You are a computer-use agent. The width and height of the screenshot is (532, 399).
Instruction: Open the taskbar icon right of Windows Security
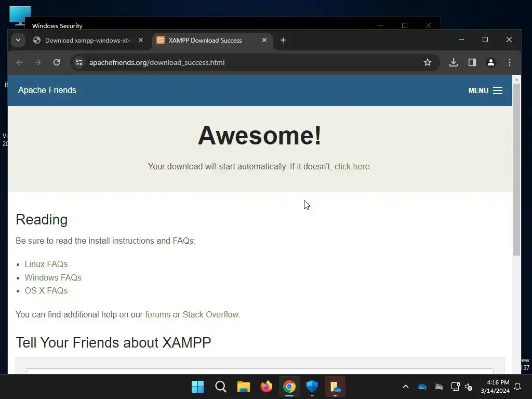tap(335, 387)
